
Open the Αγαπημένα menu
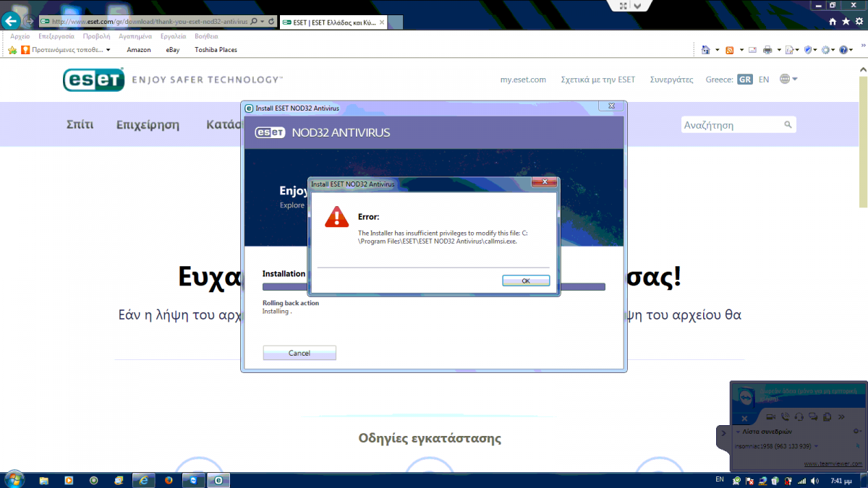pos(135,36)
